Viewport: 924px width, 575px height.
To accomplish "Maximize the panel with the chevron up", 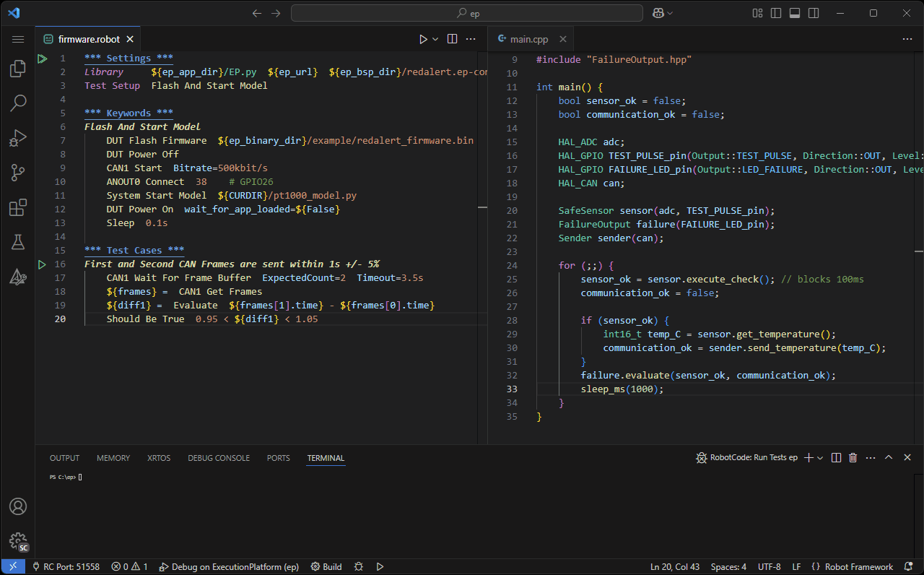I will click(x=889, y=458).
